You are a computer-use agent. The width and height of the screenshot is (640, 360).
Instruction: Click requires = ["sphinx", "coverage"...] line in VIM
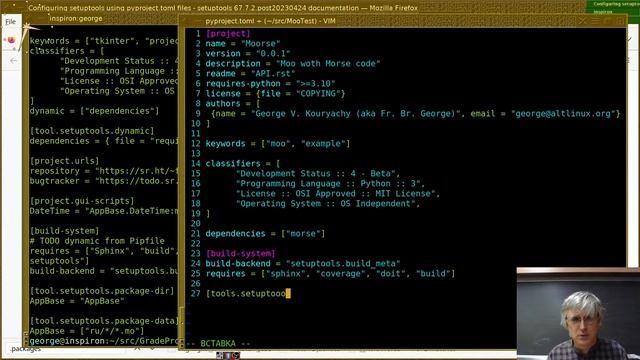click(330, 273)
